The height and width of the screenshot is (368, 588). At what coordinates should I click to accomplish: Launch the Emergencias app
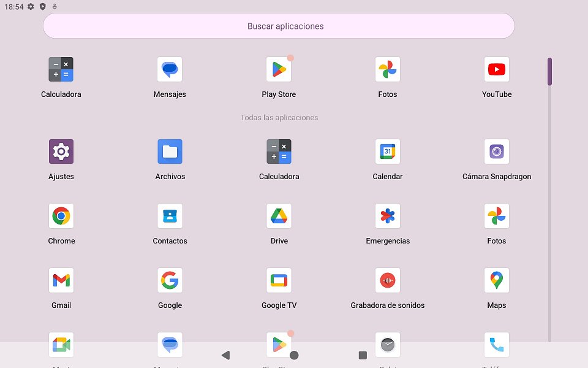point(387,216)
